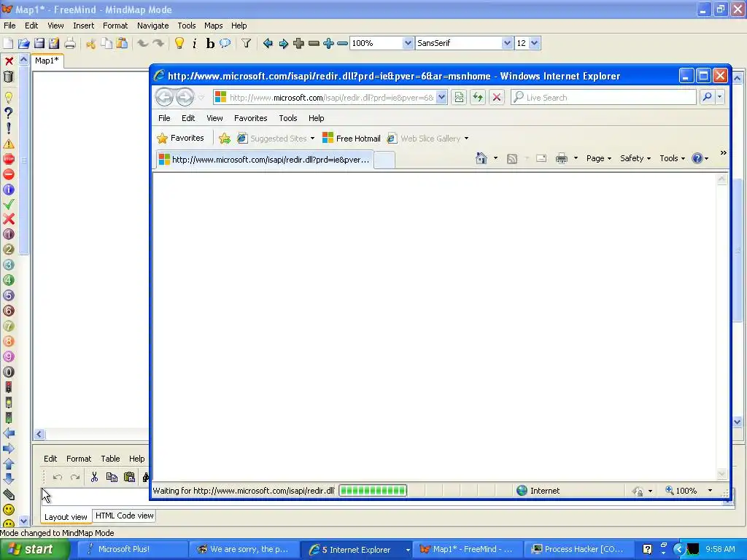Image resolution: width=747 pixels, height=560 pixels.
Task: Click the blue left arrow in FreeMind toolbar
Action: pos(268,43)
